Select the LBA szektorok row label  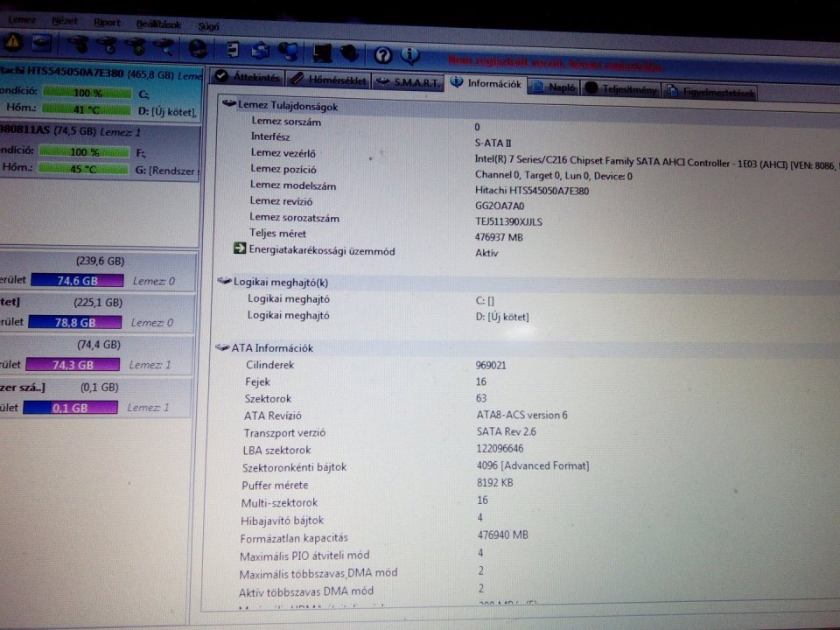pyautogui.click(x=276, y=450)
